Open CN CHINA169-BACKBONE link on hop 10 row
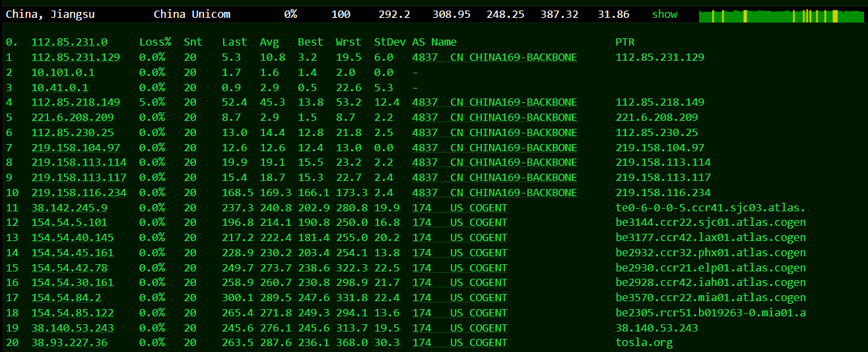Image resolution: width=868 pixels, height=352 pixels. pos(514,193)
